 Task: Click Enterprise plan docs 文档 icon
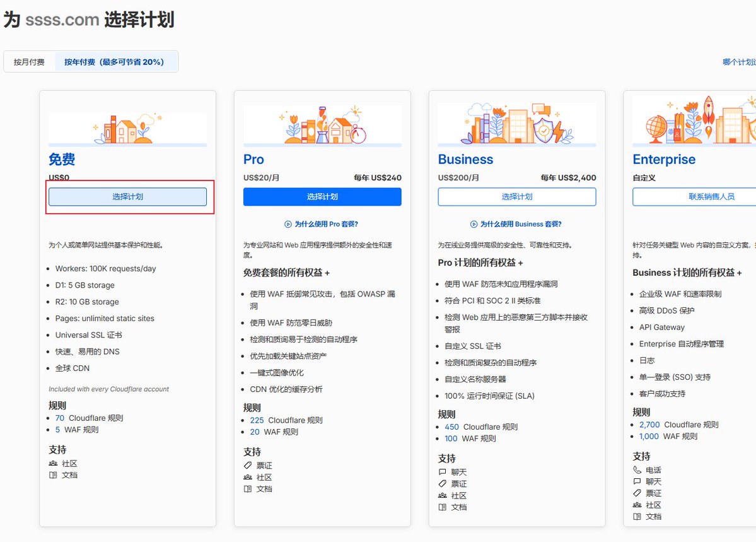637,516
